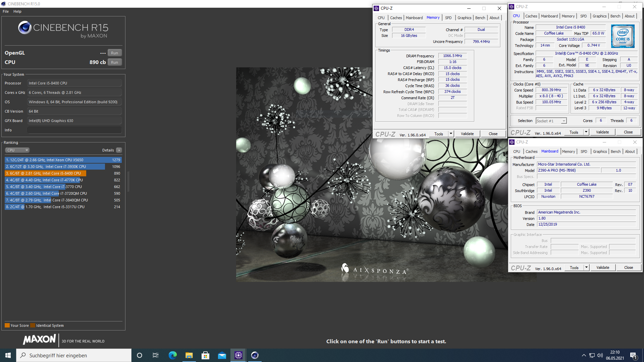Select ranking row Intel Core i5-8400 CPU
644x362 pixels.
63,173
